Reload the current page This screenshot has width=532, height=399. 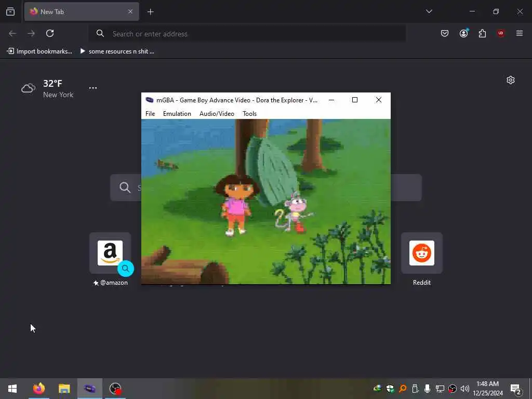[50, 33]
